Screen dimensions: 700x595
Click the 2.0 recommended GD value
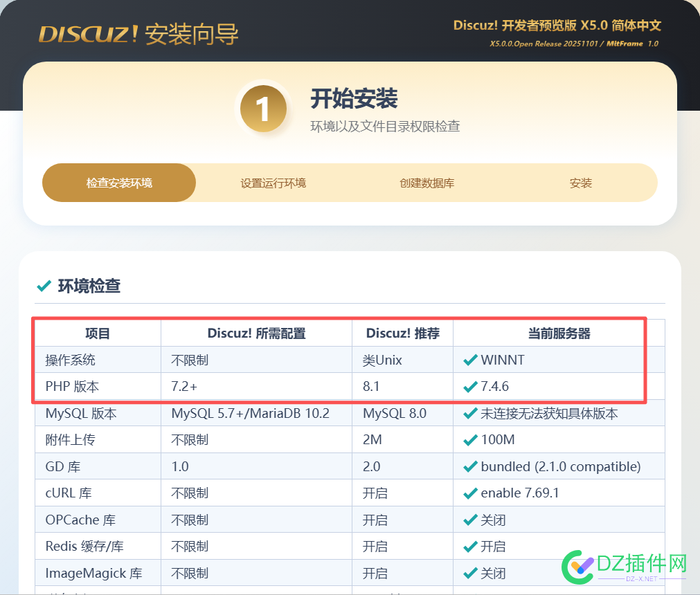point(371,466)
